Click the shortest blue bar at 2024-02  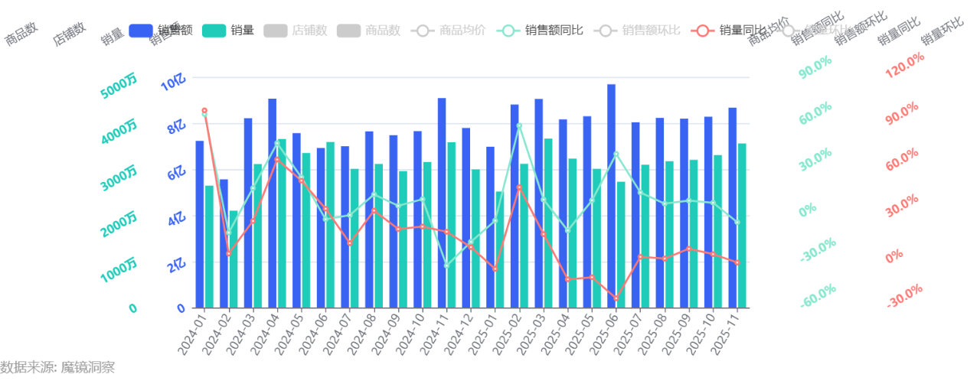224,243
